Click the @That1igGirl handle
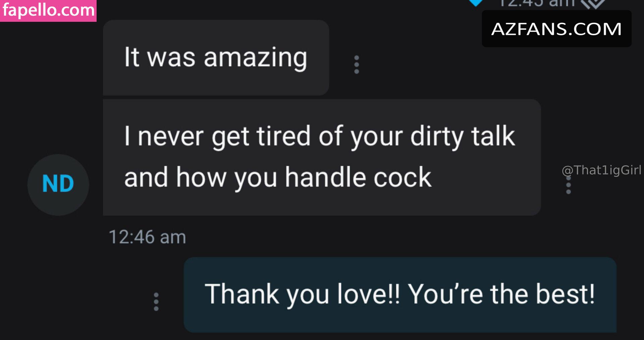Screen dimensions: 644x340 (602, 170)
